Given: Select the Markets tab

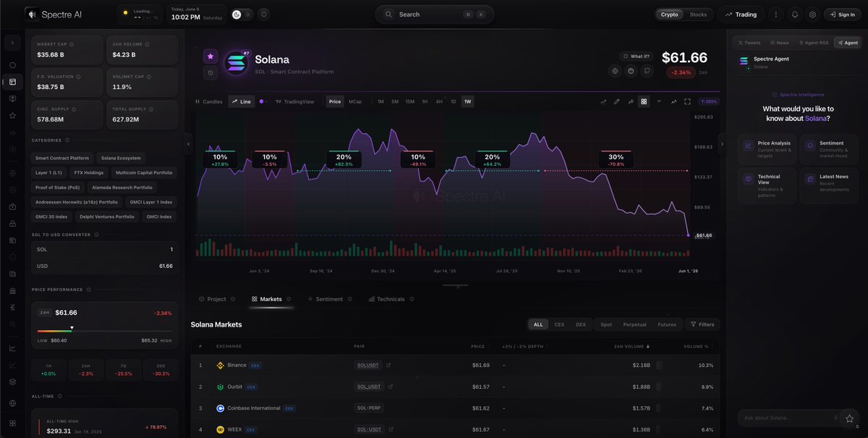Looking at the screenshot, I should pyautogui.click(x=271, y=299).
